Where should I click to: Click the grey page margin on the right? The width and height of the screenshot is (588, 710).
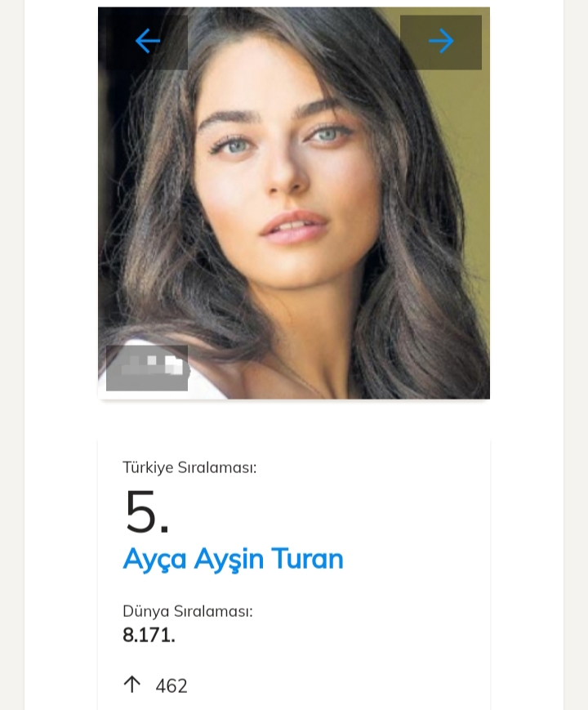point(576,327)
